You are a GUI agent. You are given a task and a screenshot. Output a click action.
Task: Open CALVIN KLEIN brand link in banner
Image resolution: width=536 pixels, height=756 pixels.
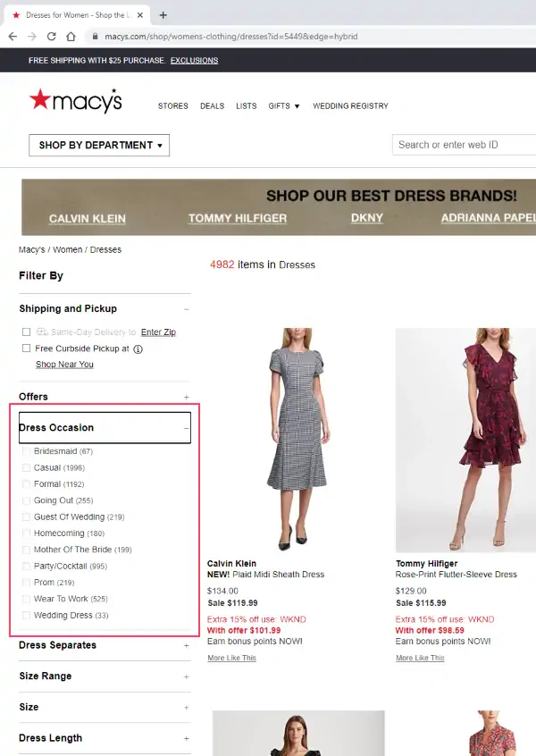(x=88, y=218)
